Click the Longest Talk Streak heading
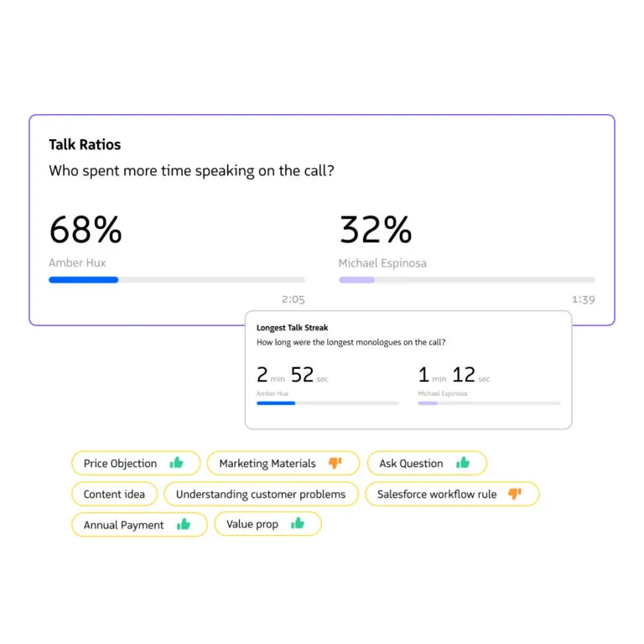644x644 pixels. pyautogui.click(x=292, y=328)
